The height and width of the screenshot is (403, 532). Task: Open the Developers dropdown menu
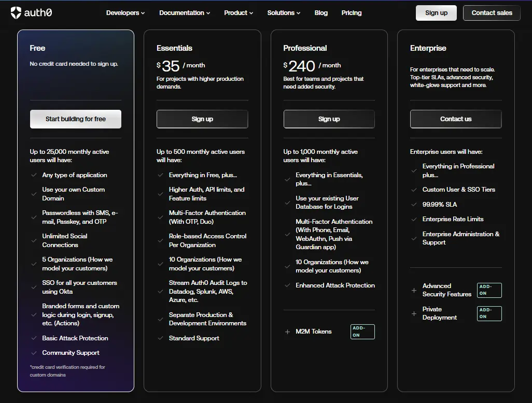tap(125, 13)
